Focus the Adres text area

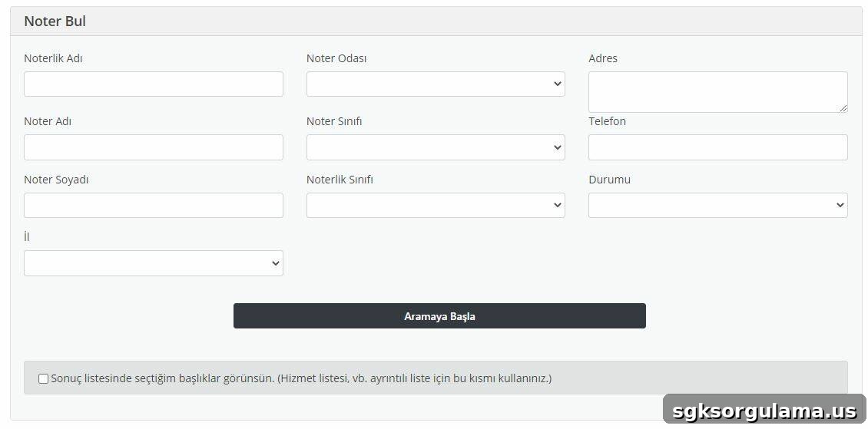[x=718, y=92]
